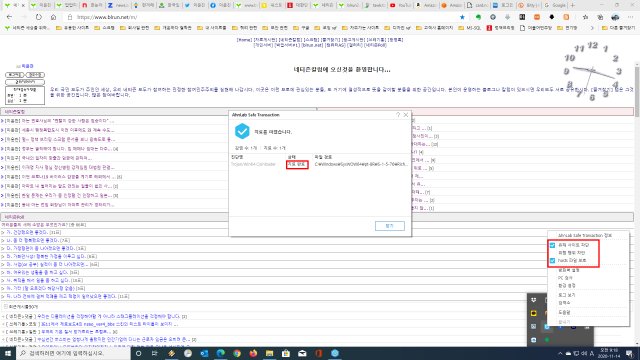Open the MS-SQL bookmarks folder
Viewport: 640px width, 360px height.
pos(469,28)
